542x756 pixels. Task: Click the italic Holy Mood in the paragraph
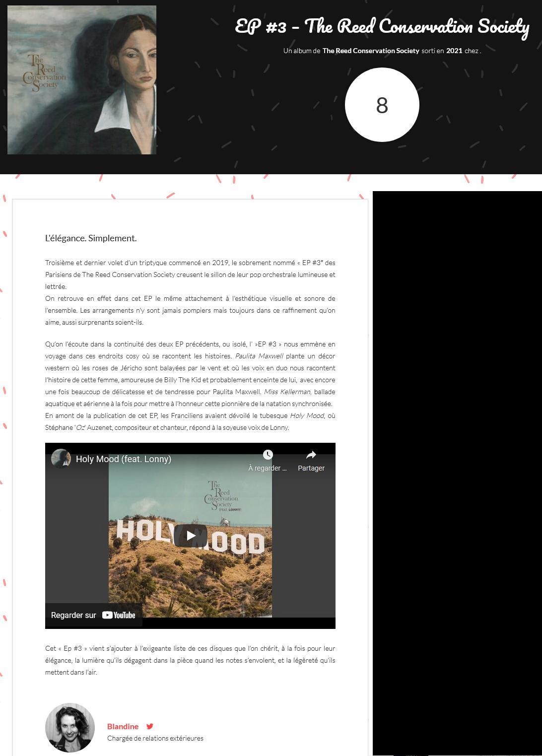307,415
